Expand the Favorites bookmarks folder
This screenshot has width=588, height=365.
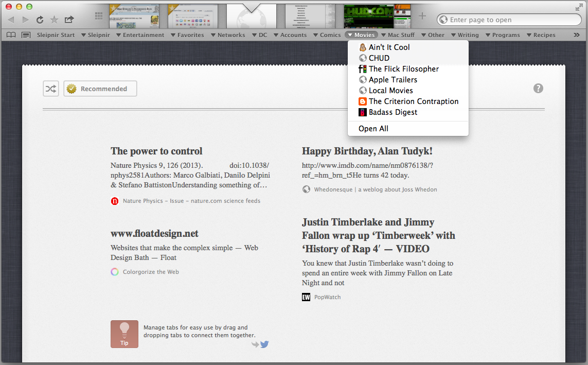187,35
